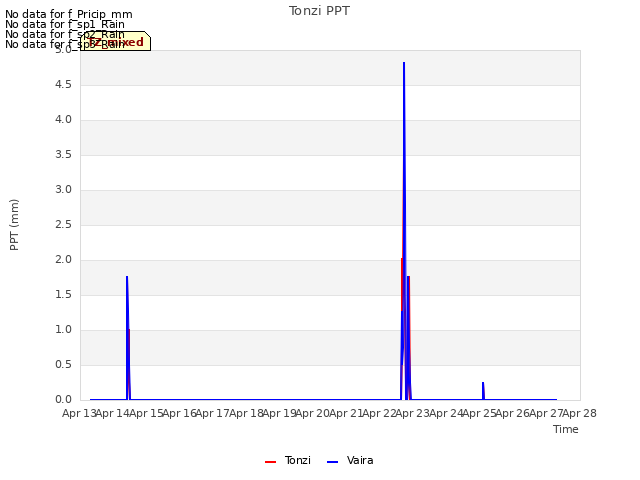
Task: Click the TZ_mixed annotation box
Action: point(116,41)
